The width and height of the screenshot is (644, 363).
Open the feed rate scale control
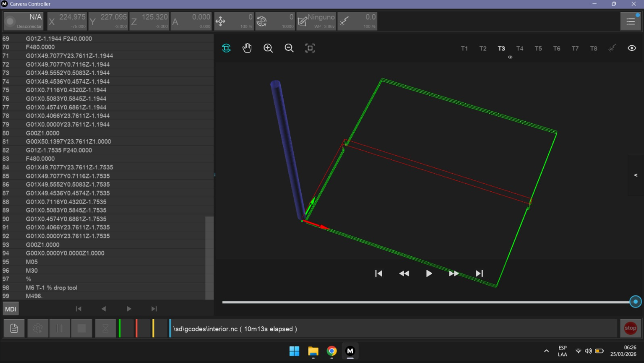coord(234,21)
